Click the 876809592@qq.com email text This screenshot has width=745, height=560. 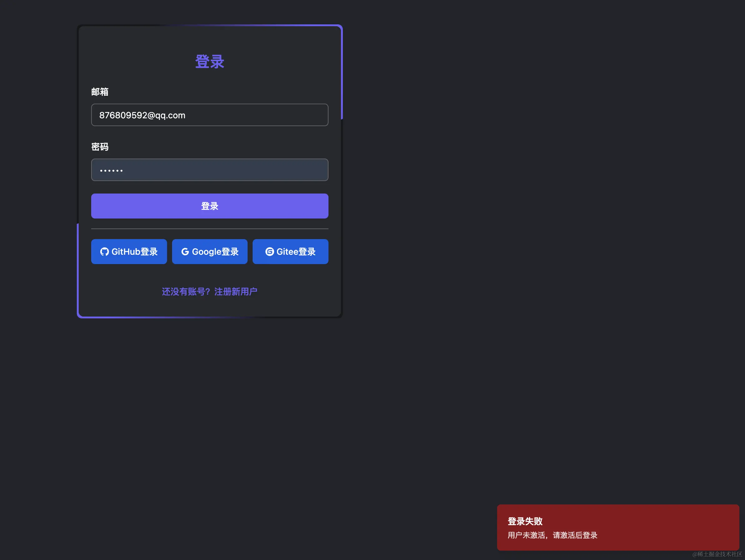coord(142,115)
